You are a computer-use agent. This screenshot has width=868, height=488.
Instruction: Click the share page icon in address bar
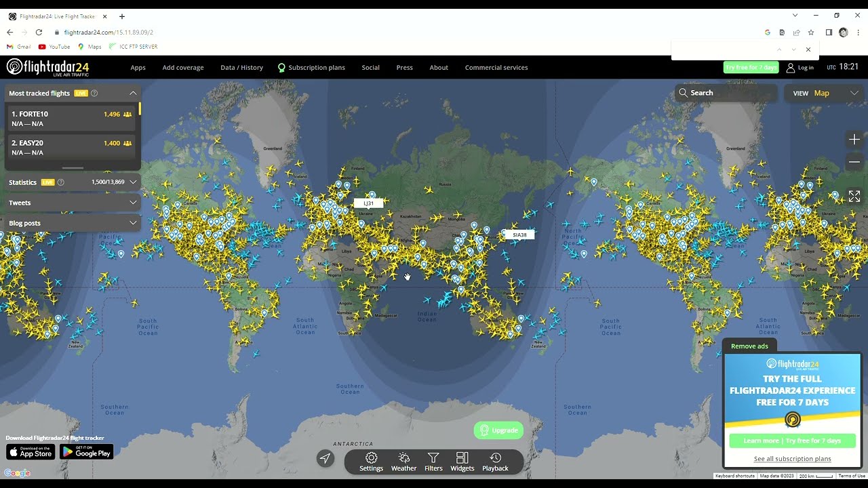[797, 32]
